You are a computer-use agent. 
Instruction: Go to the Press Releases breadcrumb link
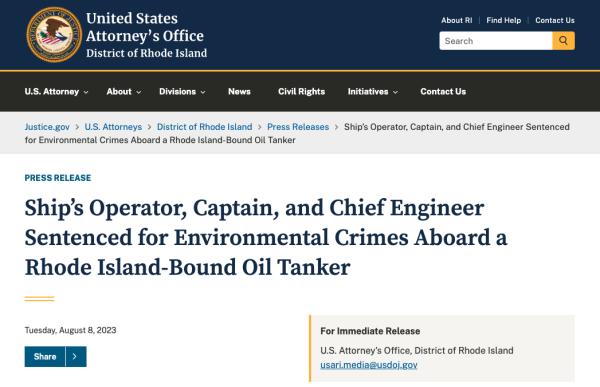(x=298, y=127)
